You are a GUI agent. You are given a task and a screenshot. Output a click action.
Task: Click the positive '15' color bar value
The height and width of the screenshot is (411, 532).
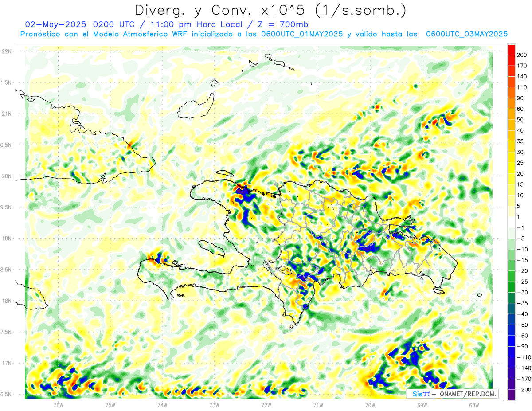pyautogui.click(x=521, y=184)
